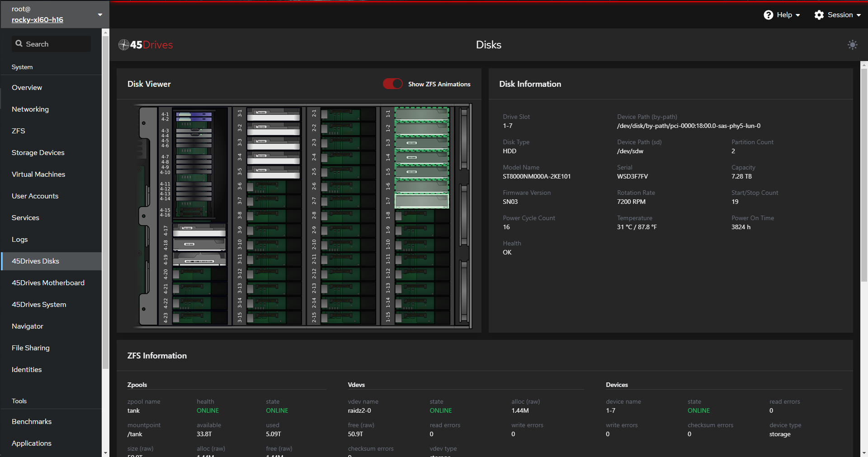Click serial value WSD3F7FV
Image resolution: width=868 pixels, height=457 pixels.
[632, 177]
